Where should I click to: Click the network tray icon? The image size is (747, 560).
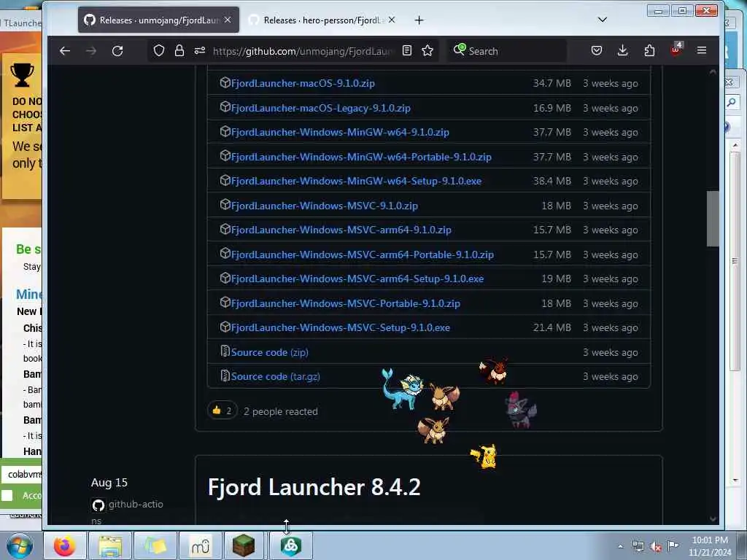638,547
